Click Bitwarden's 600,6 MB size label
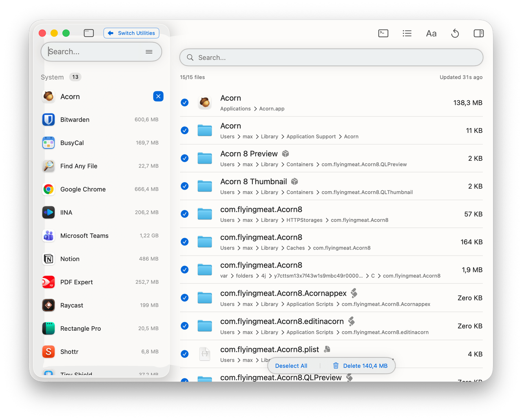Image resolution: width=522 pixels, height=420 pixels. click(x=146, y=119)
